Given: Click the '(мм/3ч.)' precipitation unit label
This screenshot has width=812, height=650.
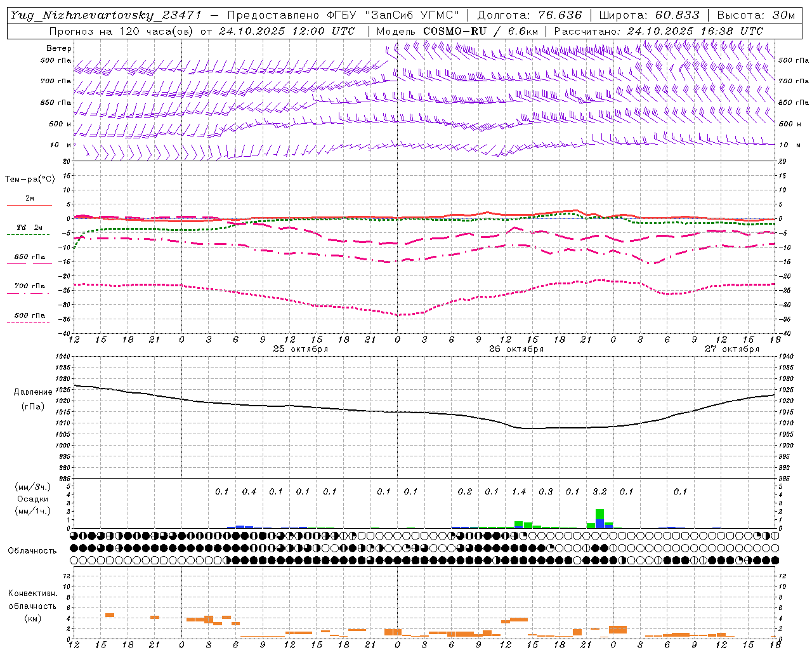Looking at the screenshot, I should (x=33, y=487).
